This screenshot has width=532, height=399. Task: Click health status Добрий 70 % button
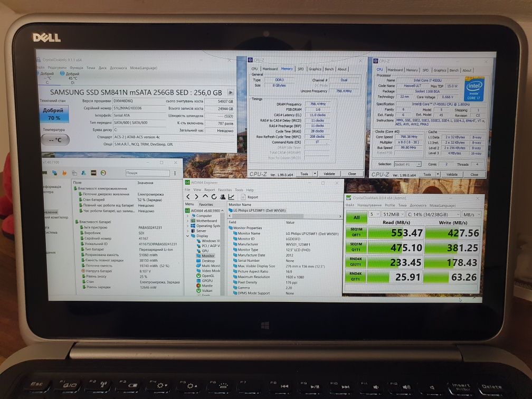[54, 113]
